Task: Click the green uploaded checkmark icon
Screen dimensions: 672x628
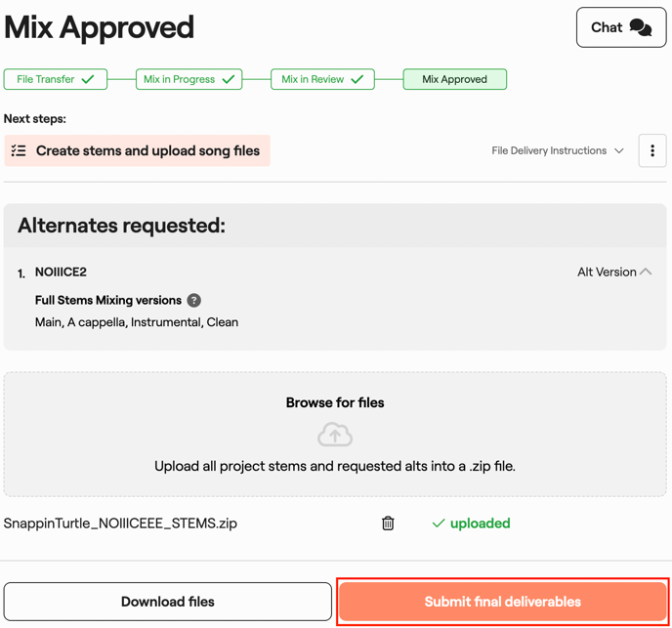Action: click(x=439, y=523)
